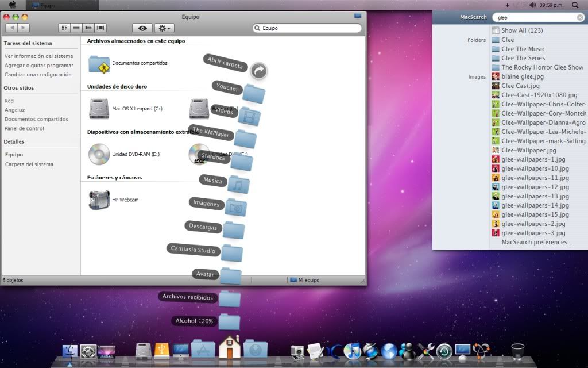Click the iMac computer icon in dock
The width and height of the screenshot is (588, 368).
(x=181, y=351)
